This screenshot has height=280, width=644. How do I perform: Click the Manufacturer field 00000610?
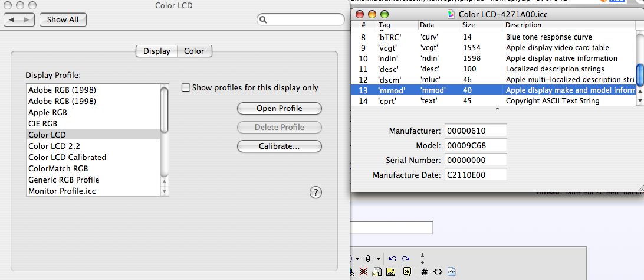(x=475, y=131)
